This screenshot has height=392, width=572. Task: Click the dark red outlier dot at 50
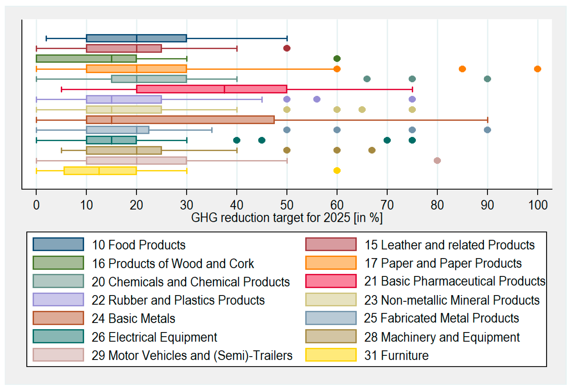287,48
